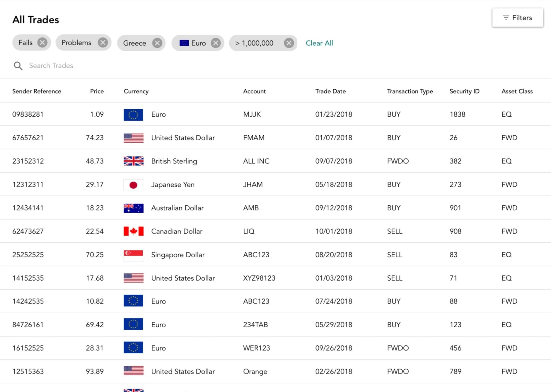The width and height of the screenshot is (551, 392).
Task: Click sender reference 84726161
Action: click(x=28, y=325)
